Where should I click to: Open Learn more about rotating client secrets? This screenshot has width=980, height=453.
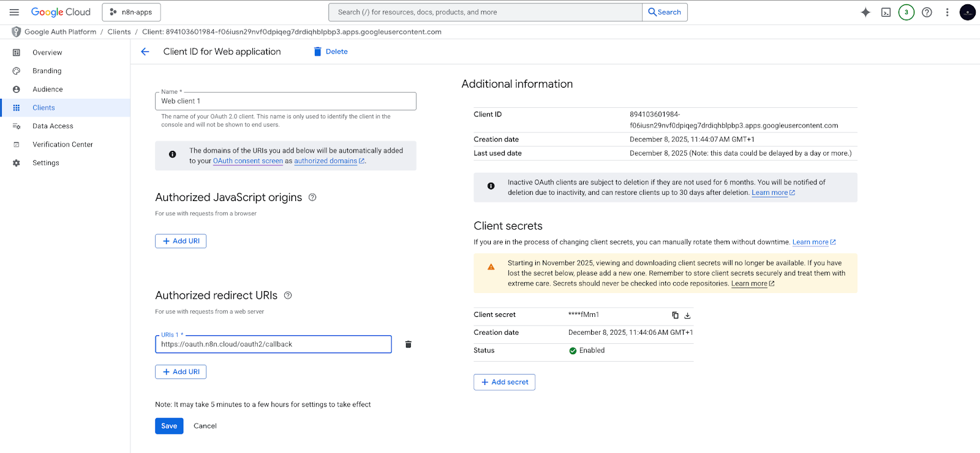814,242
